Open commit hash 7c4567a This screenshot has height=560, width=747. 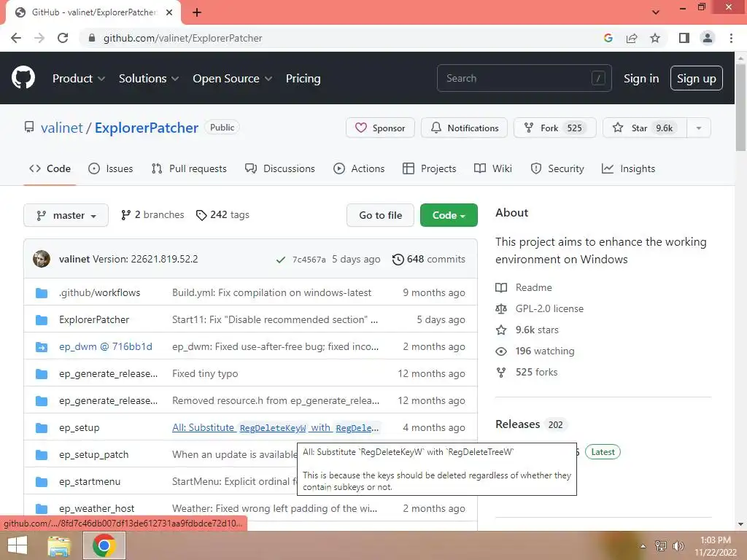coord(309,260)
